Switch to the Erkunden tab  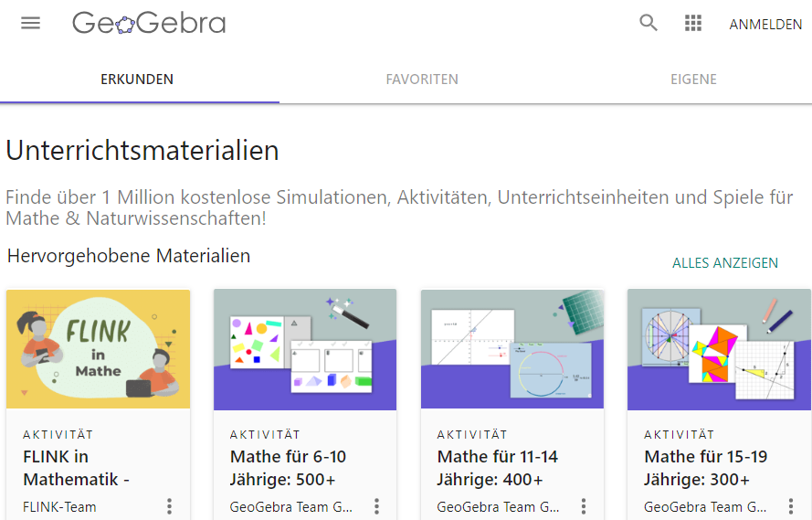point(137,80)
